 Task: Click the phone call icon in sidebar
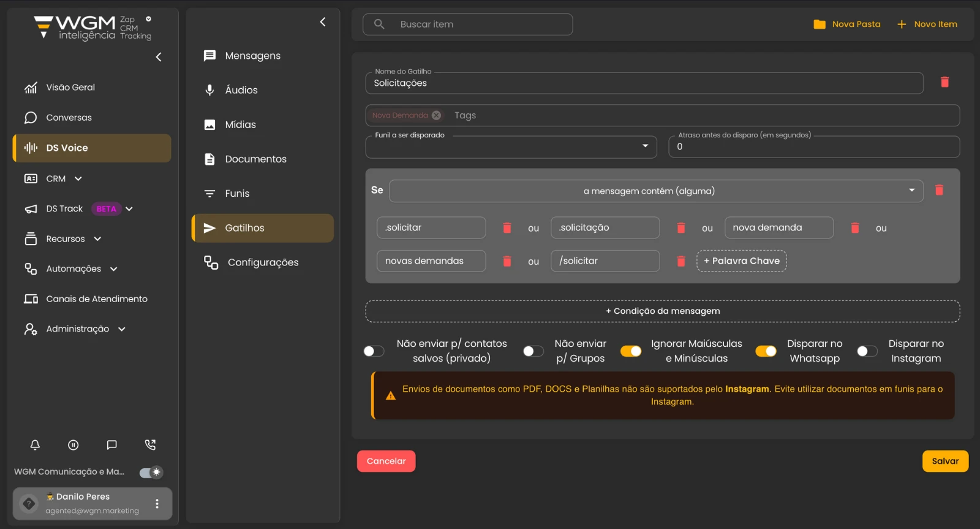coord(150,445)
